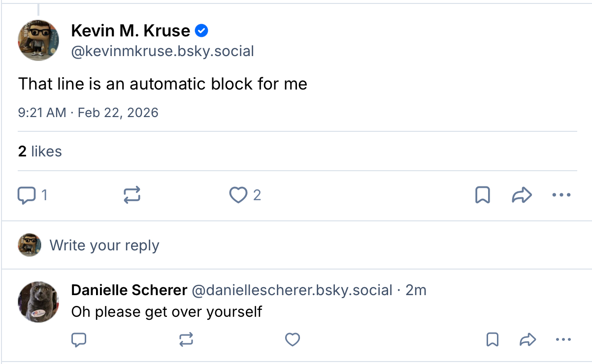592x364 pixels.
Task: Open Kevin Kruse's profile avatar
Action: [x=38, y=41]
